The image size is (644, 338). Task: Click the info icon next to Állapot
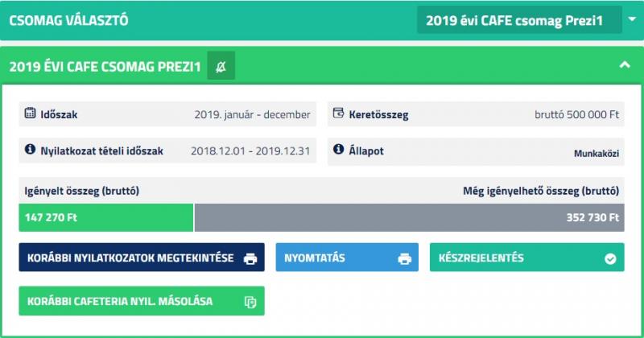click(338, 149)
